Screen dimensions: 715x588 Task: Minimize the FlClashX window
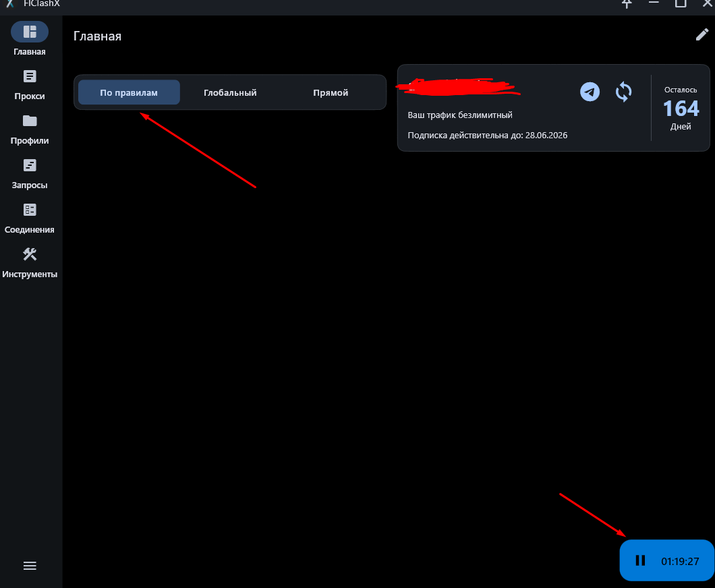click(x=654, y=3)
